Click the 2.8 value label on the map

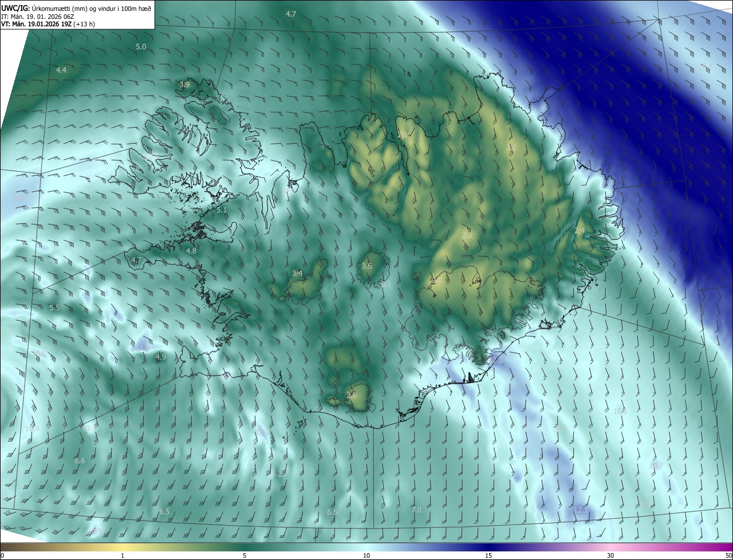coord(352,395)
